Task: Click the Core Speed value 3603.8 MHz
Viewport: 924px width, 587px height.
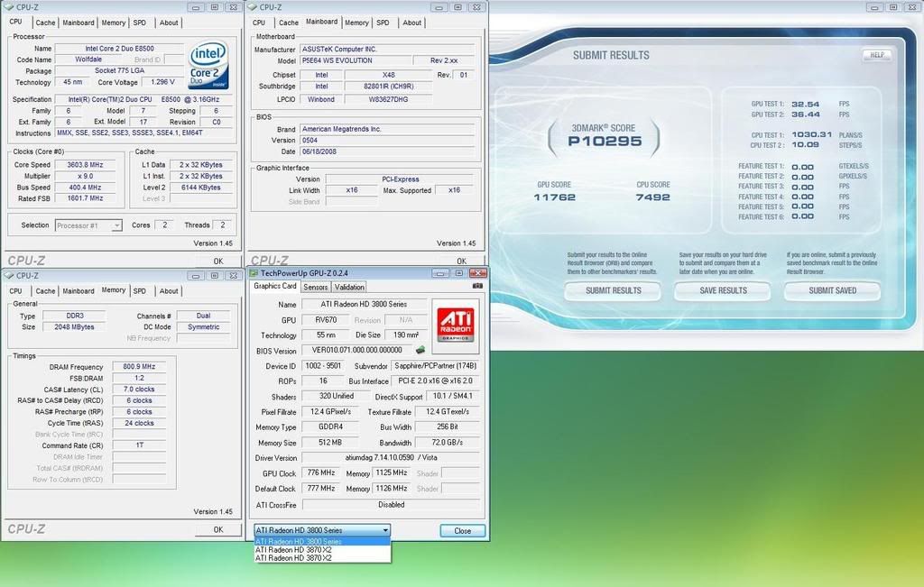Action: click(85, 165)
